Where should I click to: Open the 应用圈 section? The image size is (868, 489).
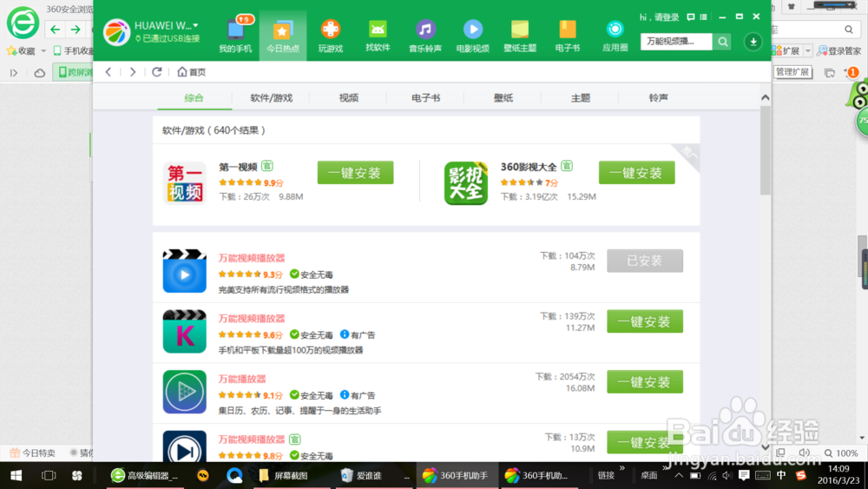pyautogui.click(x=615, y=36)
